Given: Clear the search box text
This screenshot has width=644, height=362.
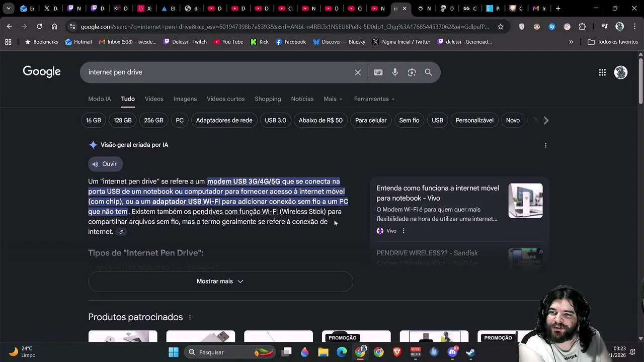Looking at the screenshot, I should [x=358, y=72].
